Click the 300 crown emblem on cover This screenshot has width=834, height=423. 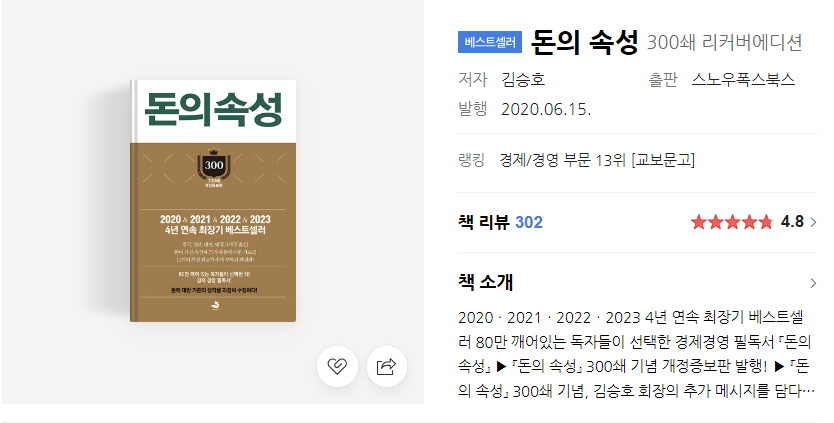pyautogui.click(x=214, y=164)
